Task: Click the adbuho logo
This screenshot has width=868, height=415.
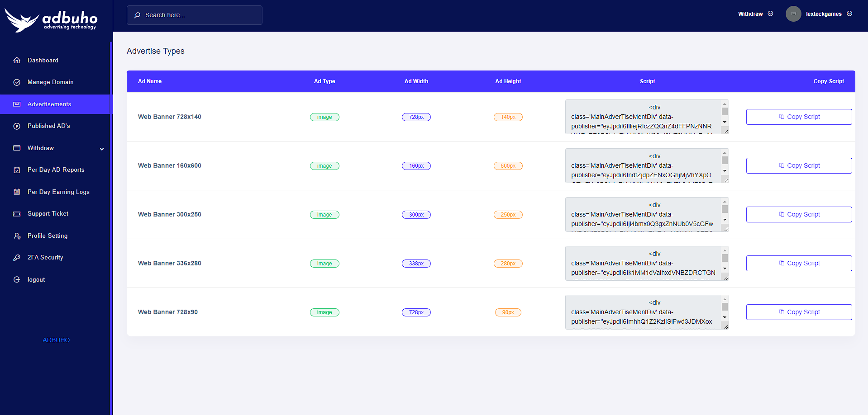Action: pyautogui.click(x=51, y=20)
